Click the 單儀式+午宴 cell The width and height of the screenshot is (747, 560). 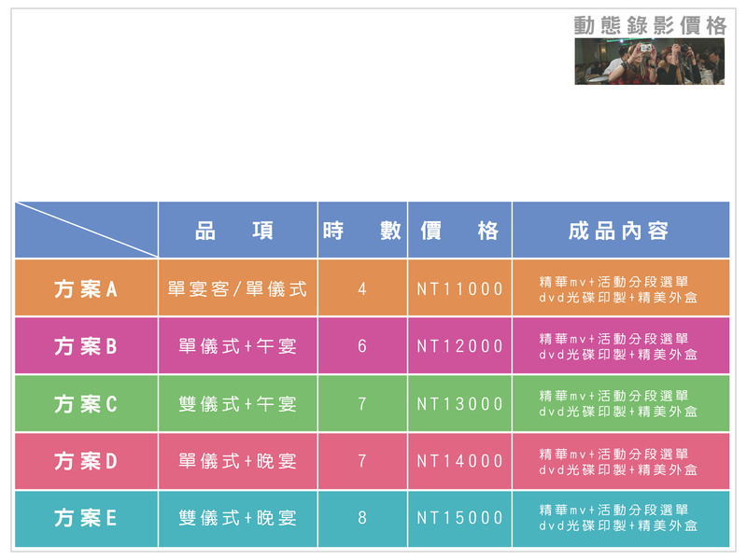pos(238,345)
